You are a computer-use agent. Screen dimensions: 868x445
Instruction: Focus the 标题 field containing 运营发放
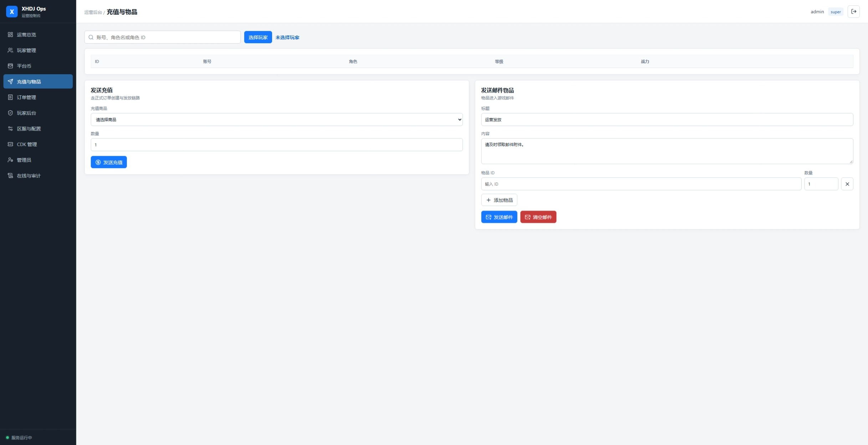coord(667,120)
